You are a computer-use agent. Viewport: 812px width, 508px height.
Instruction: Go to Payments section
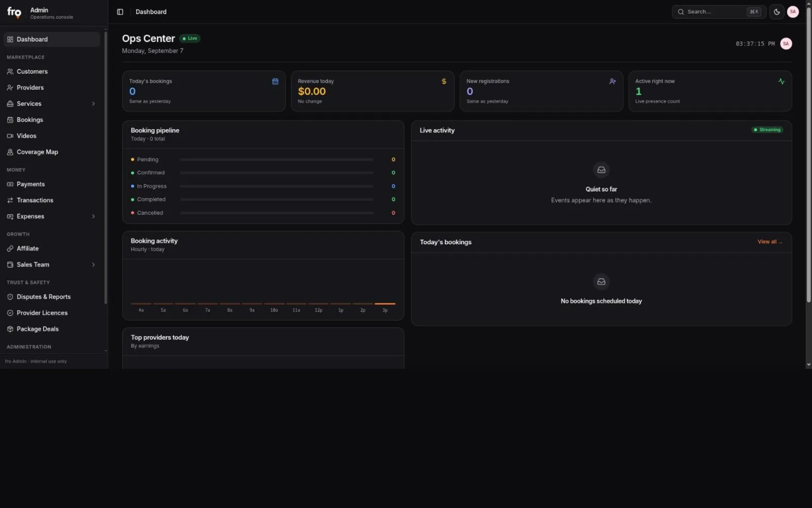click(52, 184)
